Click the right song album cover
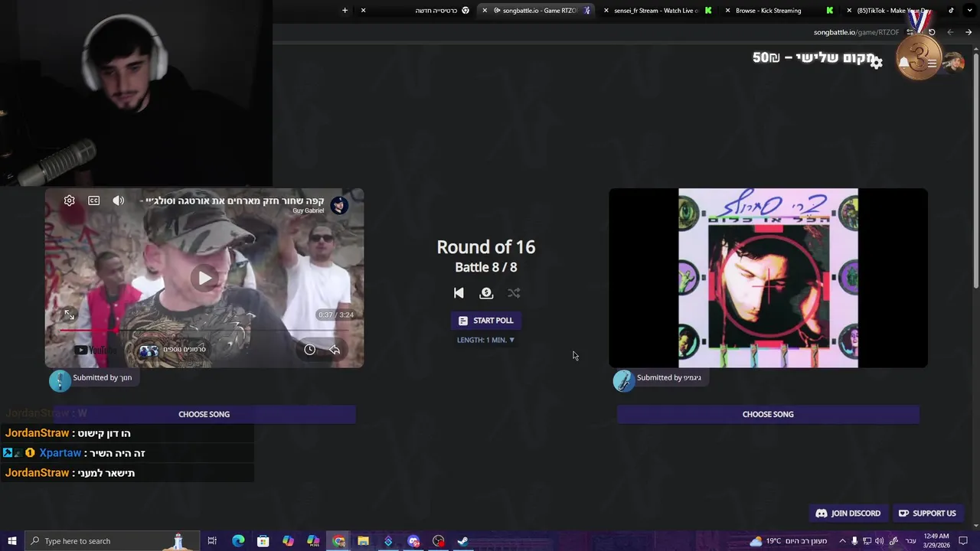 pyautogui.click(x=768, y=278)
